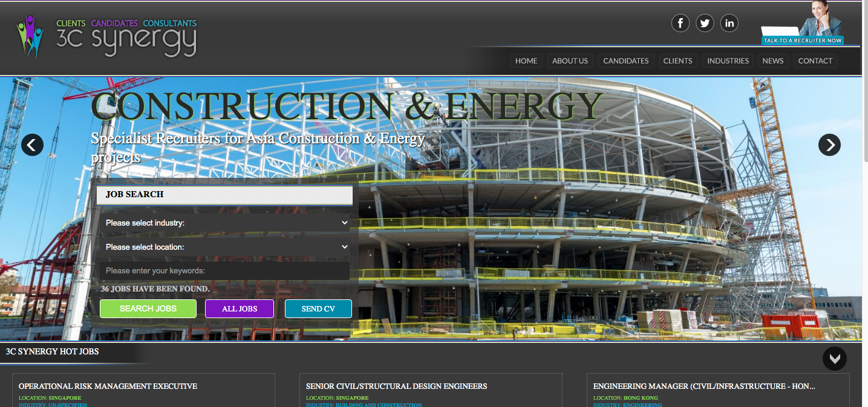
Task: Open the Facebook social icon
Action: coord(680,23)
